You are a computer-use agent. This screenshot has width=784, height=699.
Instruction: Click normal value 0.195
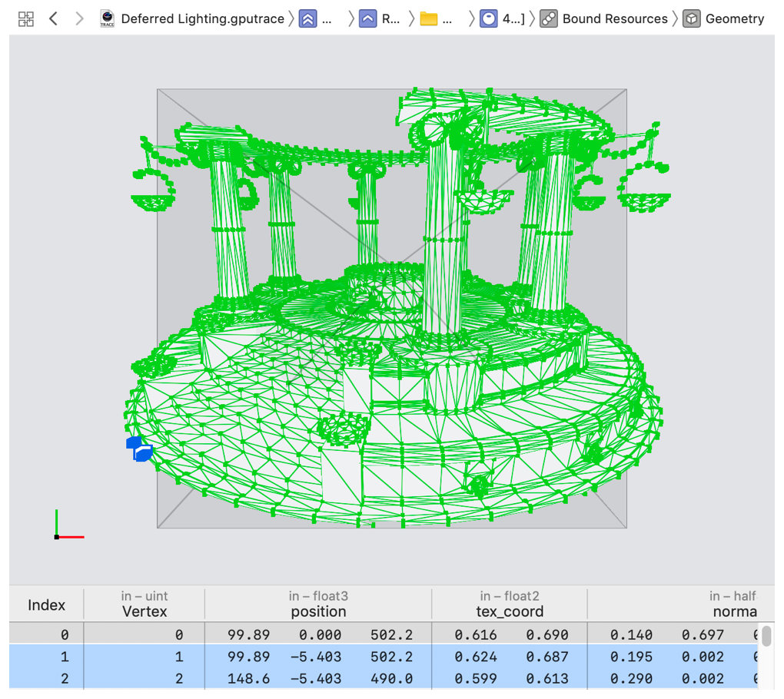[x=631, y=657]
